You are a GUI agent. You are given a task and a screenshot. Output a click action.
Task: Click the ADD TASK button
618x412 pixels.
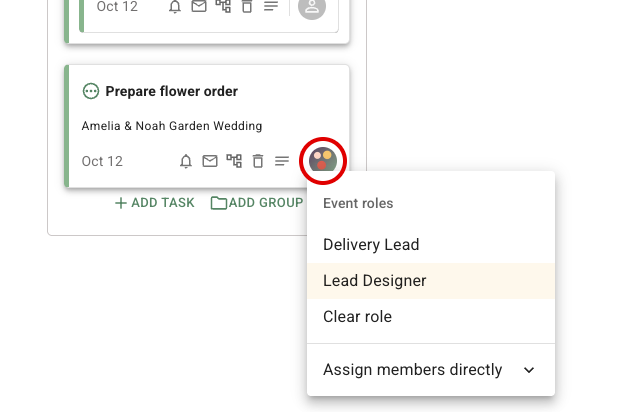[x=154, y=203]
